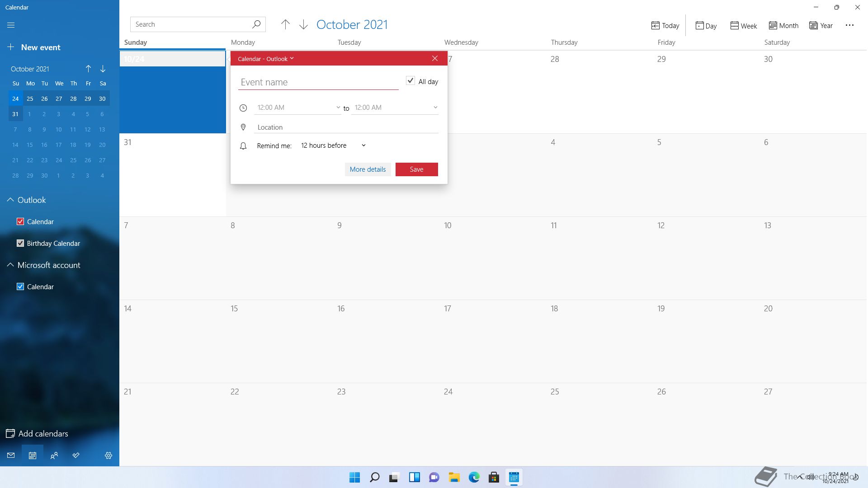
Task: Collapse the Microsoft account section
Action: click(x=10, y=265)
